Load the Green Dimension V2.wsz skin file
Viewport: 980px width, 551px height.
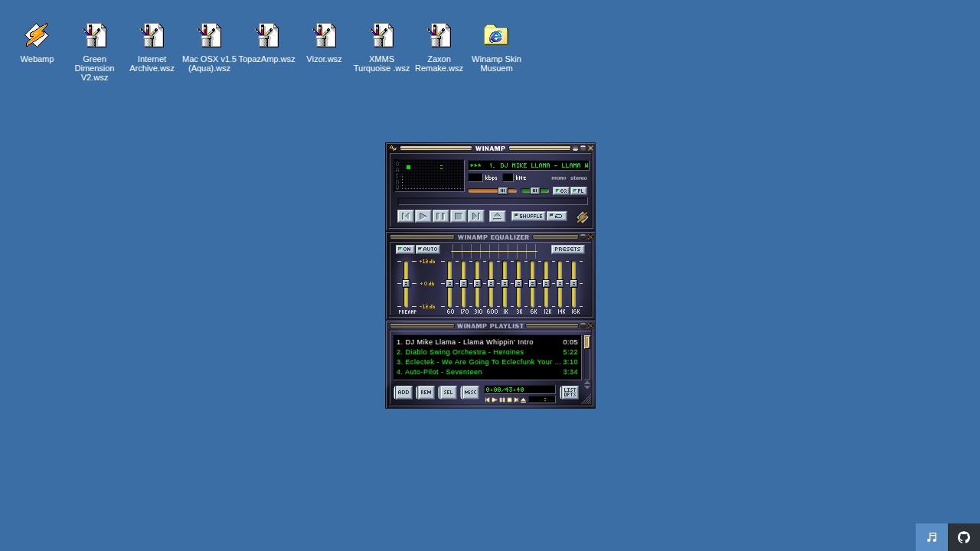coord(94,52)
